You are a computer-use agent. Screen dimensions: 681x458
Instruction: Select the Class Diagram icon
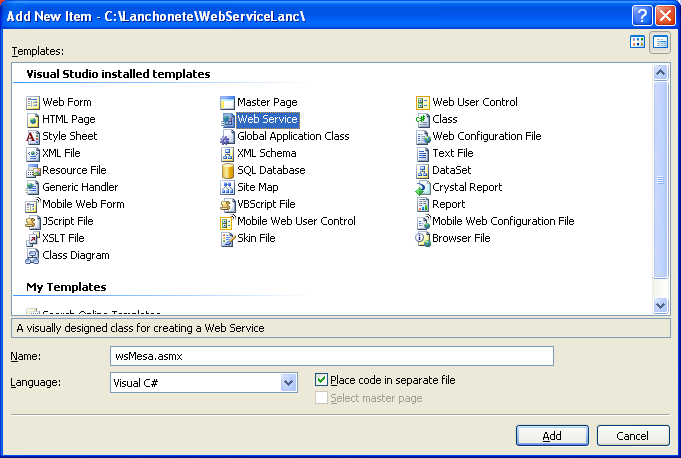[33, 256]
